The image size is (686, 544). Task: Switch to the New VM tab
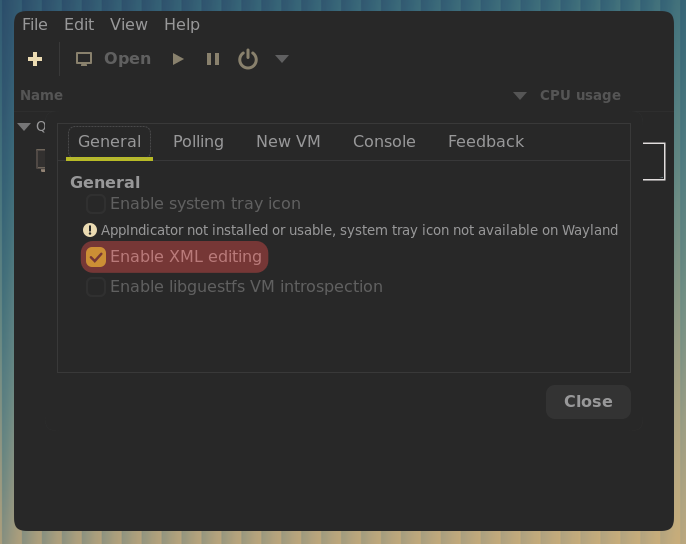point(288,142)
